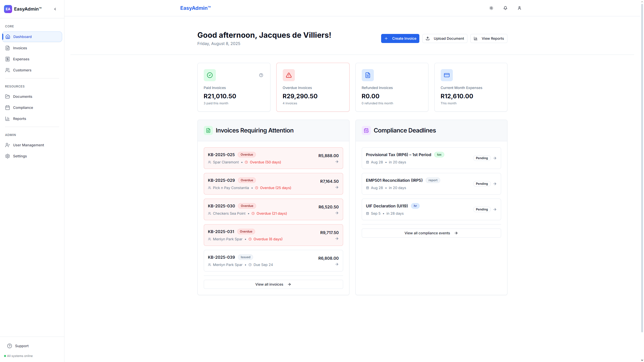This screenshot has width=644, height=362.
Task: Open Expenses via its sidebar icon
Action: pos(8,59)
